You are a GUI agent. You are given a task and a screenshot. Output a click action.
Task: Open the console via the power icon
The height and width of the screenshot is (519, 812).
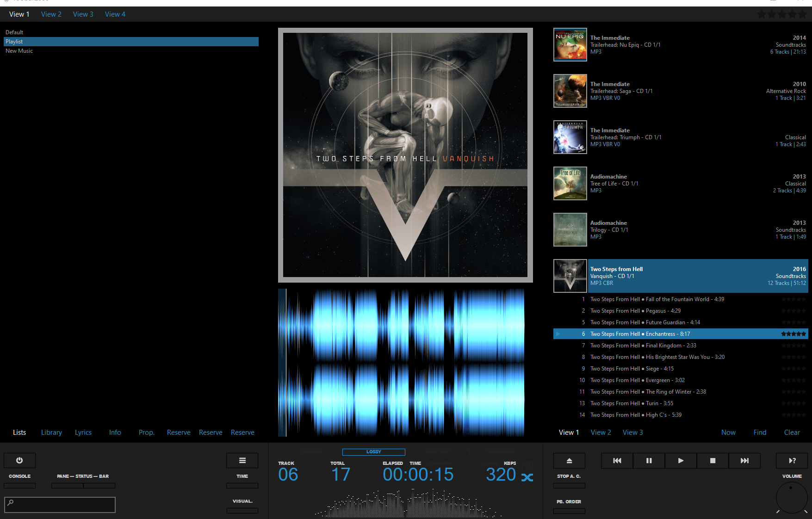[19, 460]
